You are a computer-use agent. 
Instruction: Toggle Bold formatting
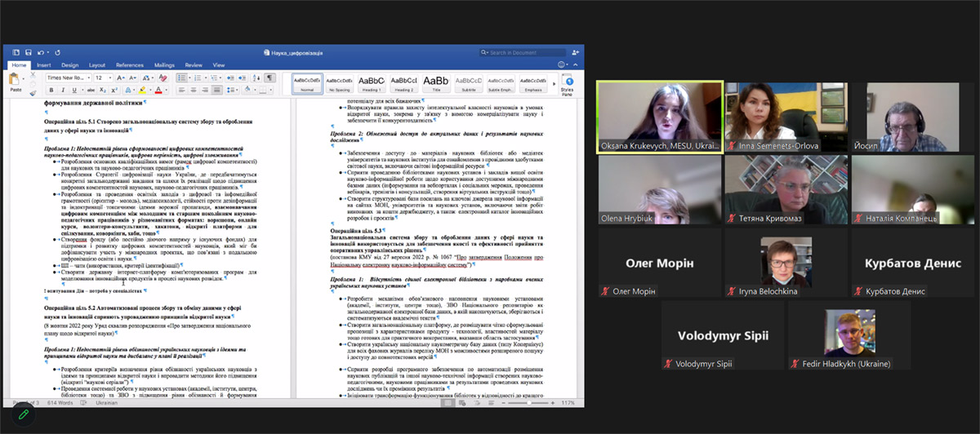tap(51, 90)
